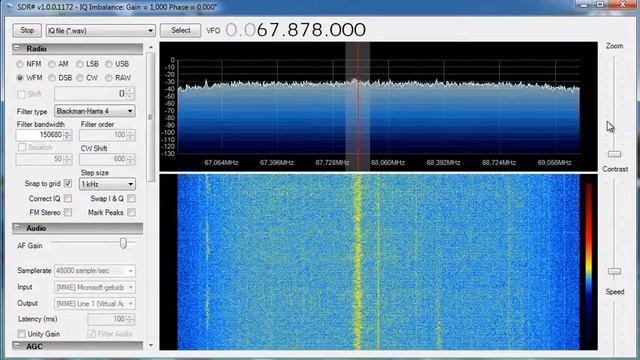Viewport: 640px width, 360px height.
Task: Click the 68,060MHz frequency label
Action: [x=388, y=162]
